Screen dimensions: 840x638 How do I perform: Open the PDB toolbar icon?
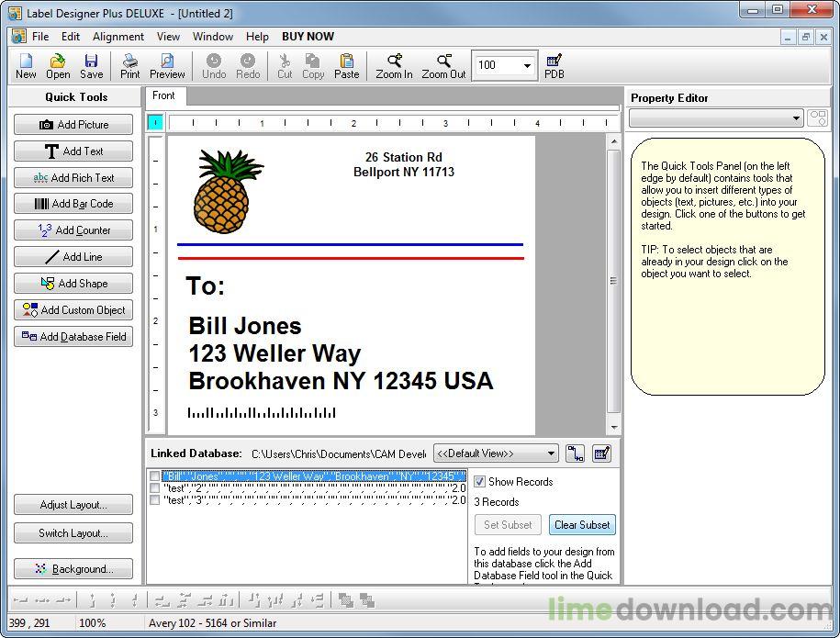pyautogui.click(x=554, y=65)
